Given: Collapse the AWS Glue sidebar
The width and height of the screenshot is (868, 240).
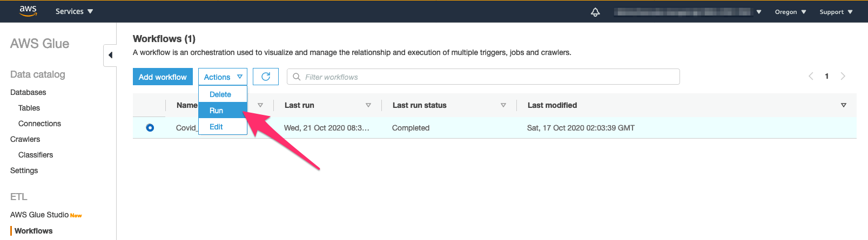Looking at the screenshot, I should (x=110, y=55).
